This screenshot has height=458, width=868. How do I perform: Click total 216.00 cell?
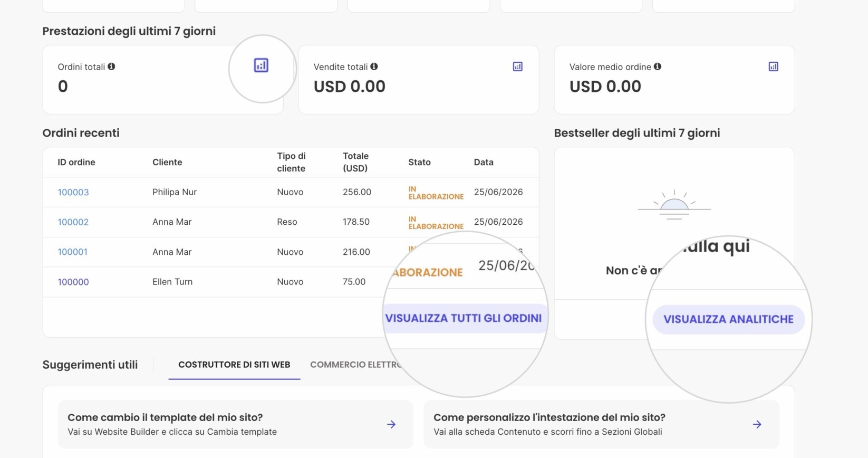(x=356, y=252)
